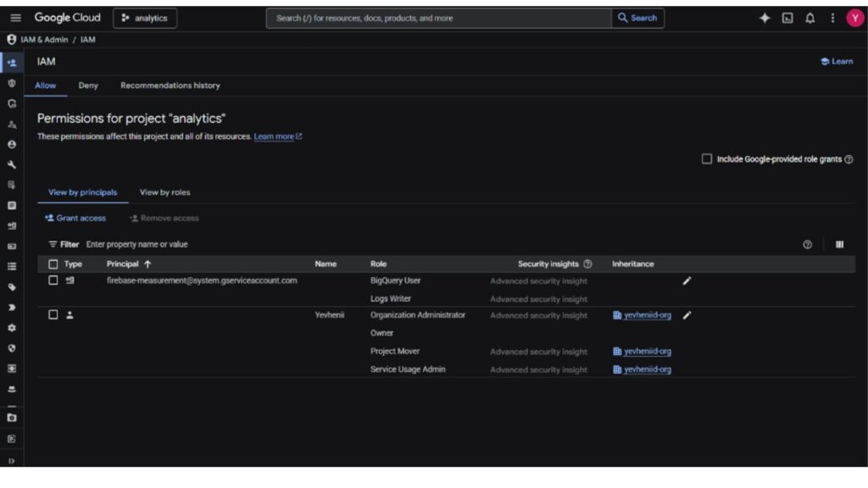
Task: Click IAM & Admin breadcrumb
Action: [44, 40]
